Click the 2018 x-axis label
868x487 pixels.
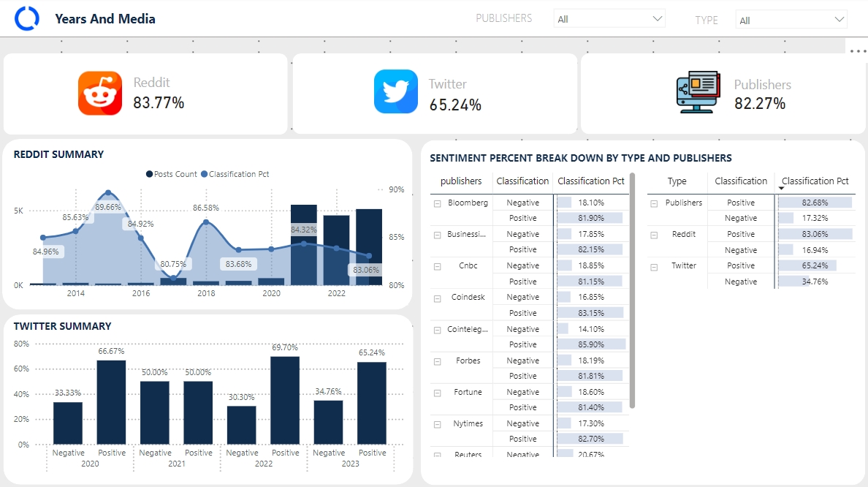206,293
